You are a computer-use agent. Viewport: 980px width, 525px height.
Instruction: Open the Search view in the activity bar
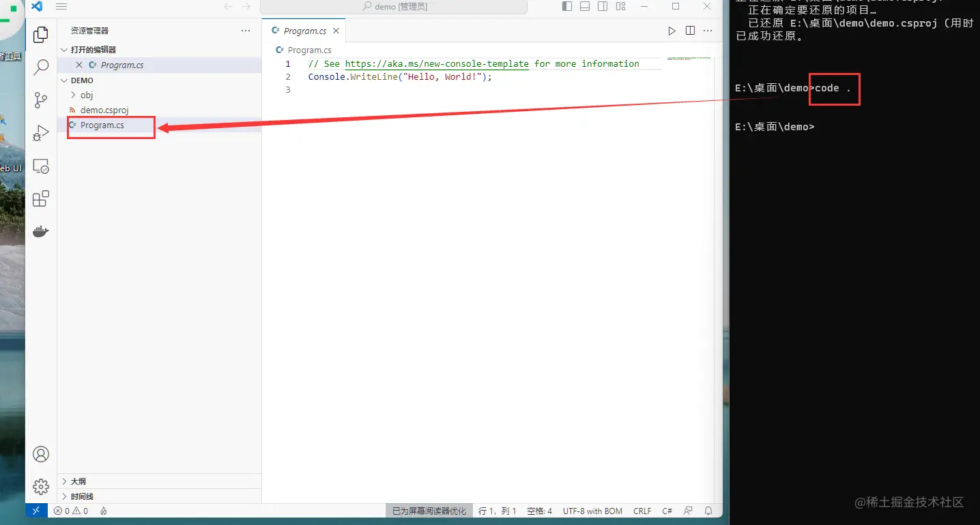pos(41,67)
